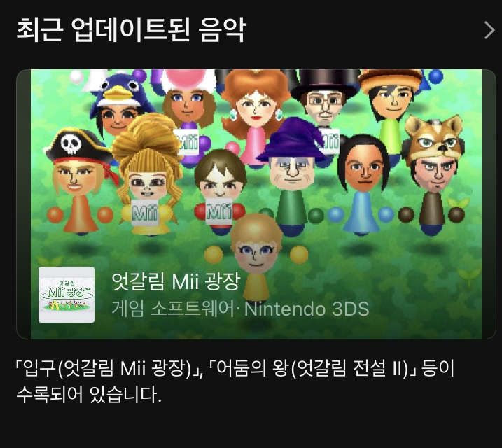Viewport: 502px width, 448px height.
Task: Tap the 수록되어 있습니다 description line
Action: point(89,395)
